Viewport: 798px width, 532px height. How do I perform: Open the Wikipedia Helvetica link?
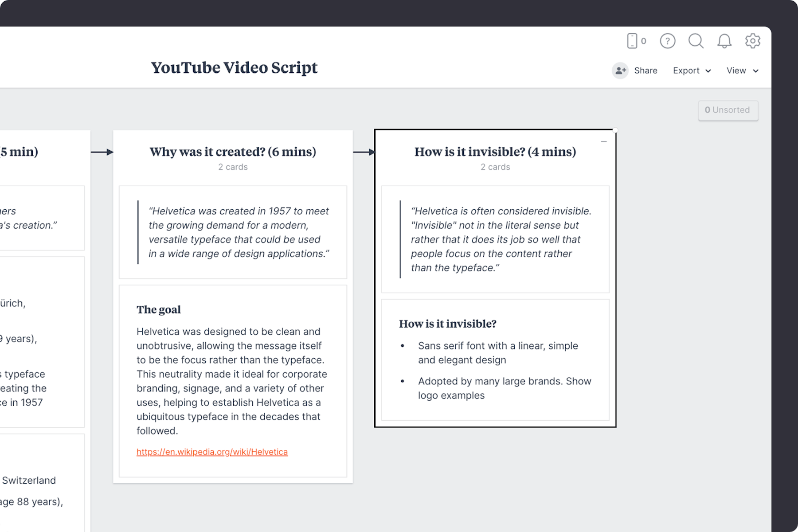pyautogui.click(x=212, y=452)
